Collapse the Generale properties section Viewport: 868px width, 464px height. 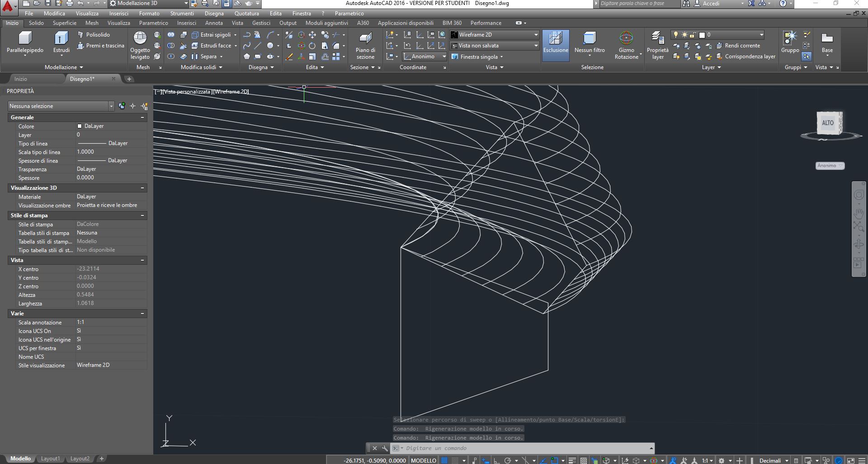tap(142, 117)
